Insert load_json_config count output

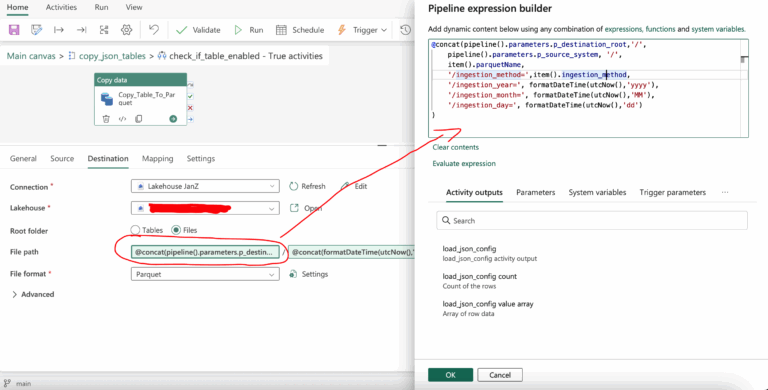pyautogui.click(x=480, y=281)
